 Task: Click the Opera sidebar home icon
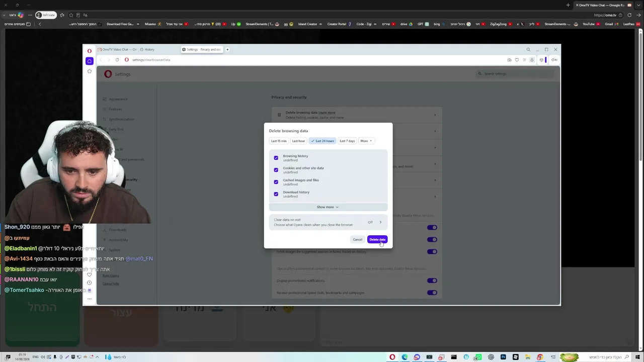89,61
